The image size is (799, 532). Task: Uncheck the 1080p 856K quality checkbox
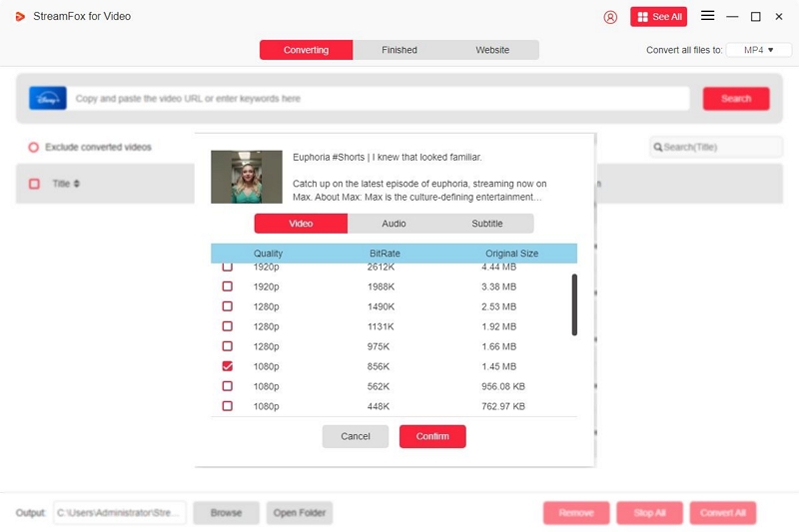point(227,366)
